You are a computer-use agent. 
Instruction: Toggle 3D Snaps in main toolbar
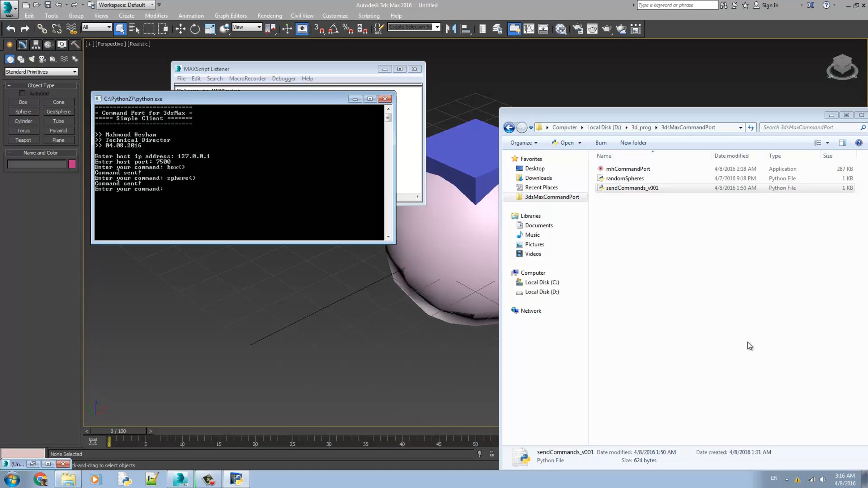[x=319, y=29]
